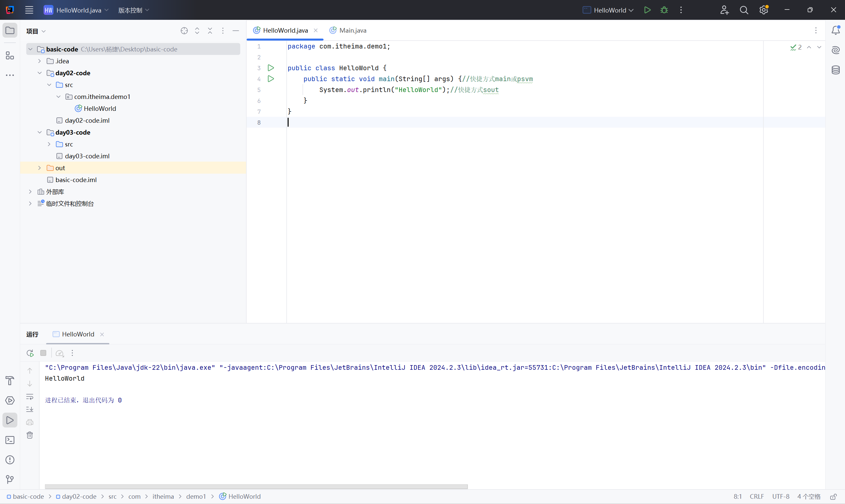Image resolution: width=845 pixels, height=504 pixels.
Task: Run HelloWorld with the top green play icon
Action: click(647, 10)
